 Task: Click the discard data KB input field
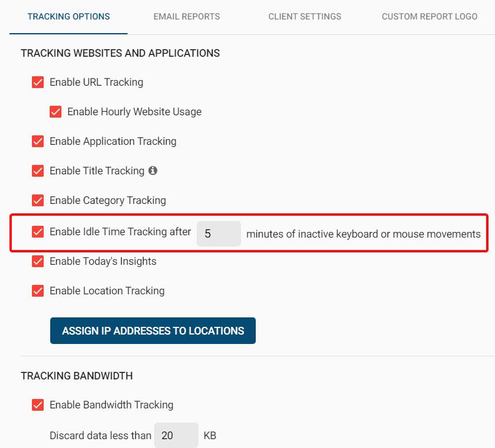[176, 436]
